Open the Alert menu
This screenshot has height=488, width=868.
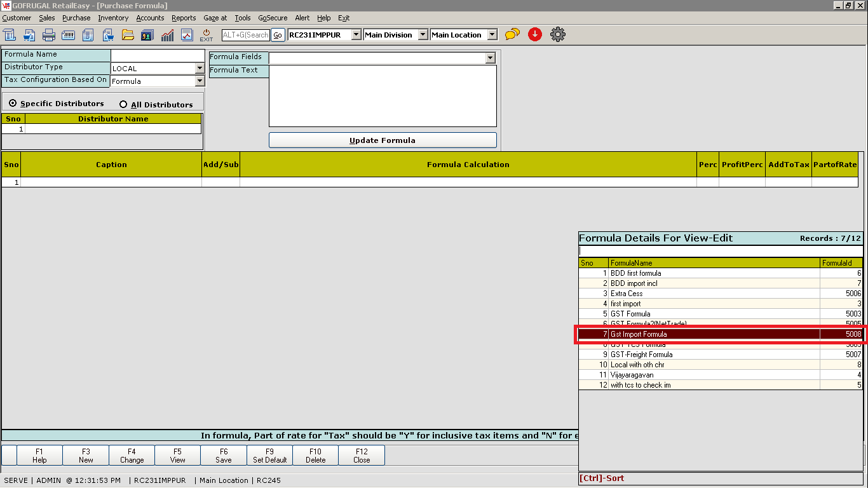point(302,18)
